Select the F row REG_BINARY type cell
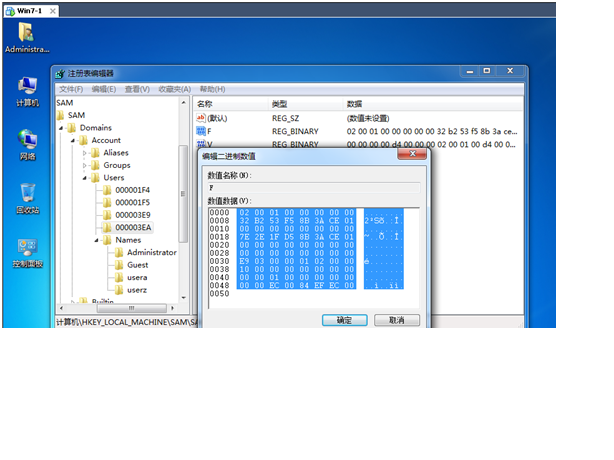The height and width of the screenshot is (460, 614). click(x=295, y=131)
